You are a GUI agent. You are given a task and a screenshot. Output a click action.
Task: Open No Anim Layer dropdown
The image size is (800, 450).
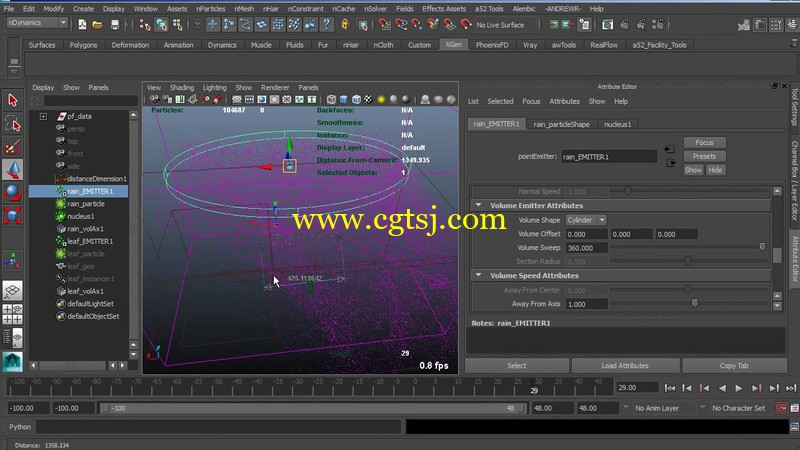tap(663, 408)
